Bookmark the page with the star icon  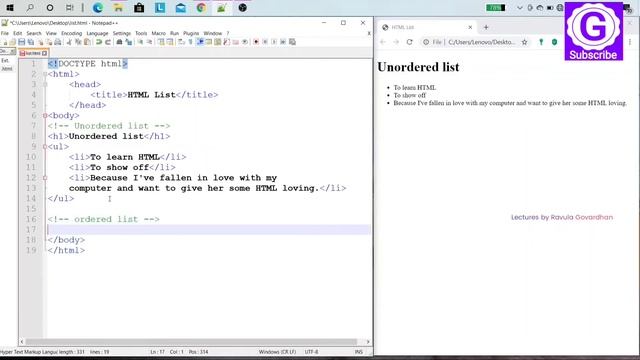pyautogui.click(x=524, y=42)
